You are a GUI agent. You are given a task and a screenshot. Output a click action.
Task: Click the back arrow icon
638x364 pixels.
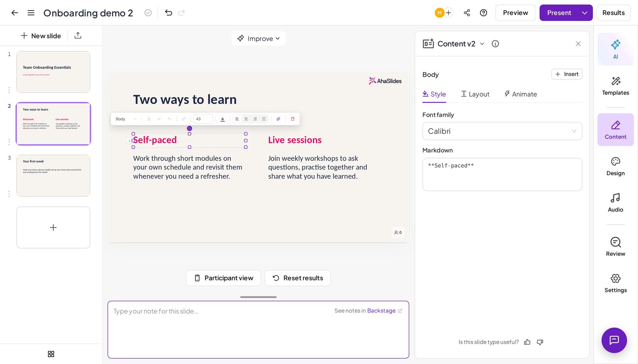pyautogui.click(x=15, y=13)
